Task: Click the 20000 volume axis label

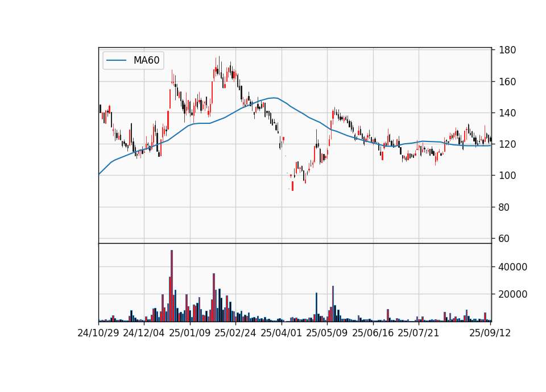Action: [x=513, y=294]
